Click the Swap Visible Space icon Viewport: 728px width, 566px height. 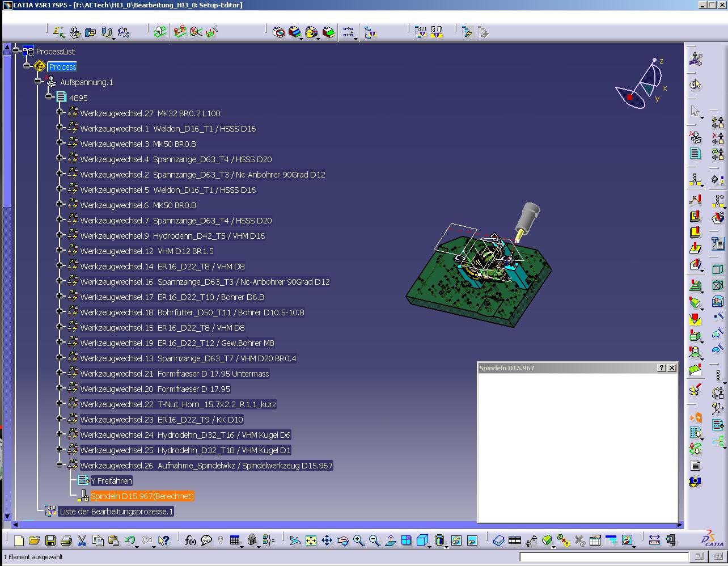[472, 540]
